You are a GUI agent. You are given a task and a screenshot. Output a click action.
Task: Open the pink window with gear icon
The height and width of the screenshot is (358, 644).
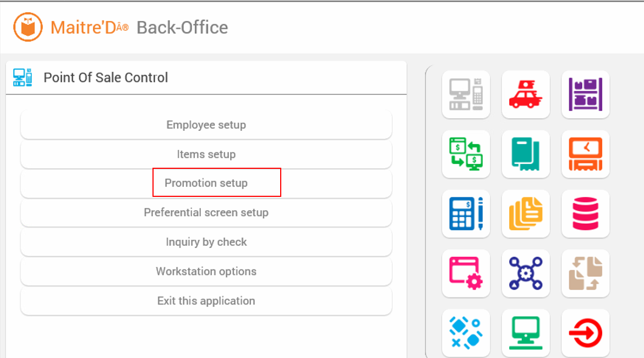tap(466, 273)
